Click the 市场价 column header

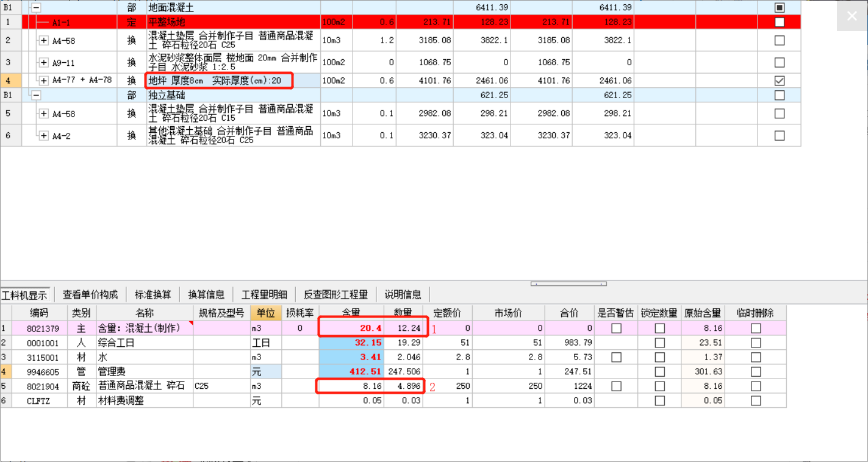[x=509, y=313]
